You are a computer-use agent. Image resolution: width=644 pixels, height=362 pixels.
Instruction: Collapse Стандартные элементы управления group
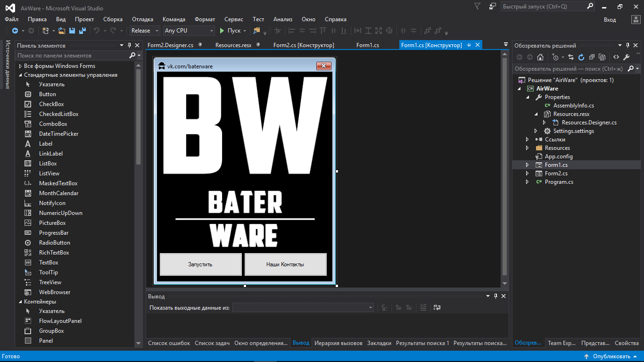coord(20,75)
